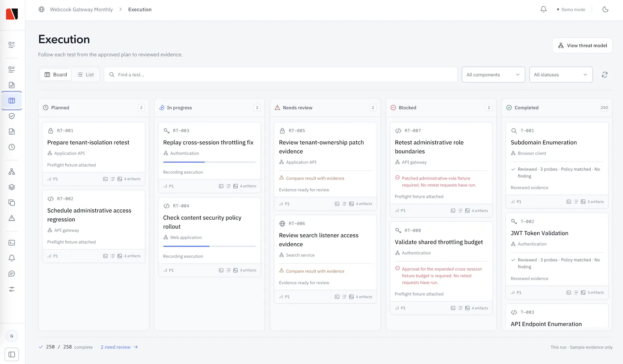Toggle dark mode moon icon
The width and height of the screenshot is (623, 364).
(x=605, y=9)
